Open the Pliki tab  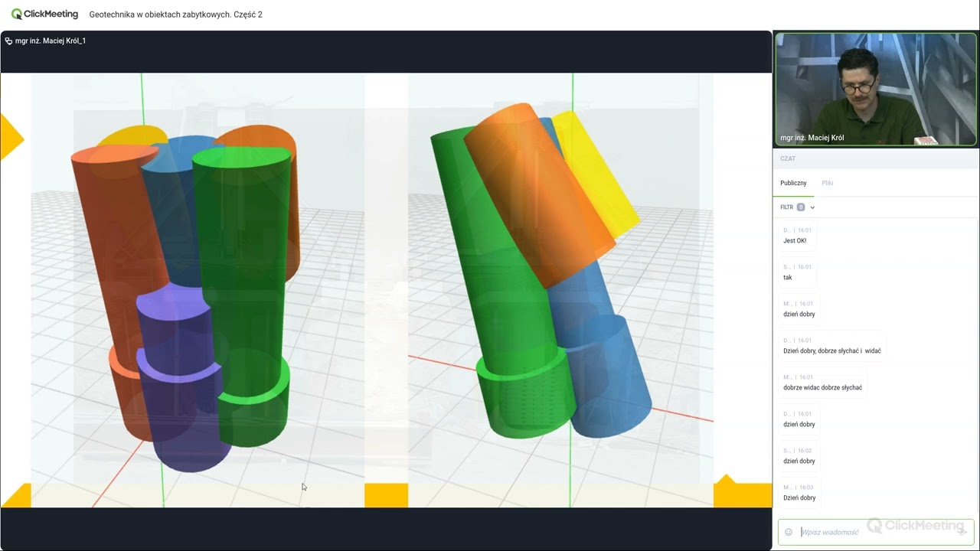[x=828, y=183]
